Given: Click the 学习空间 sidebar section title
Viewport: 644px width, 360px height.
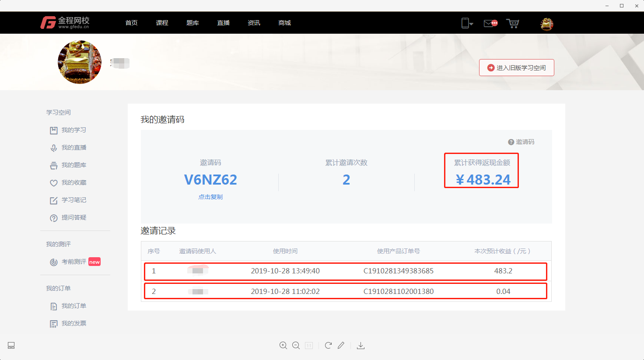Looking at the screenshot, I should (x=59, y=112).
